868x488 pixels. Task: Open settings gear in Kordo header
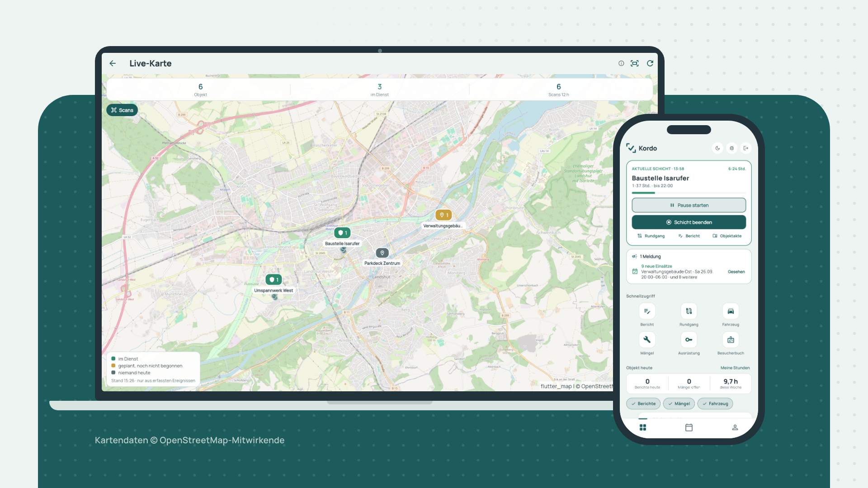(731, 148)
